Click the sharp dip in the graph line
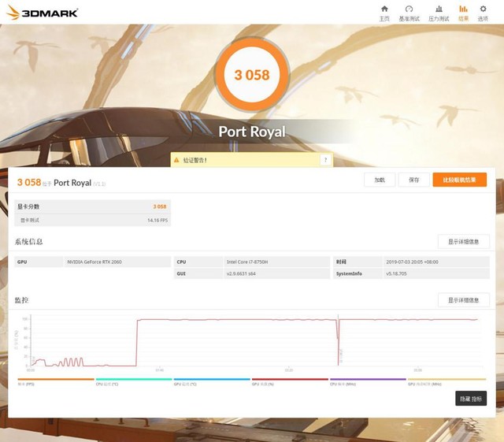504x442 pixels. (338, 341)
